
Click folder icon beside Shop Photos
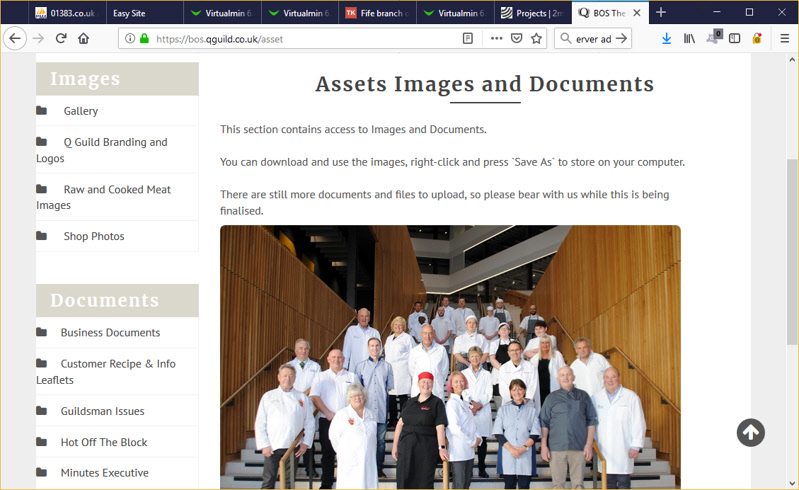tap(42, 236)
